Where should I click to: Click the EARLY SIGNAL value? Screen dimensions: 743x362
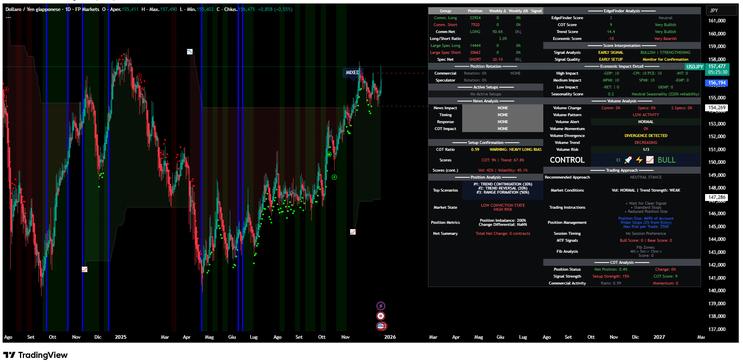coord(611,53)
